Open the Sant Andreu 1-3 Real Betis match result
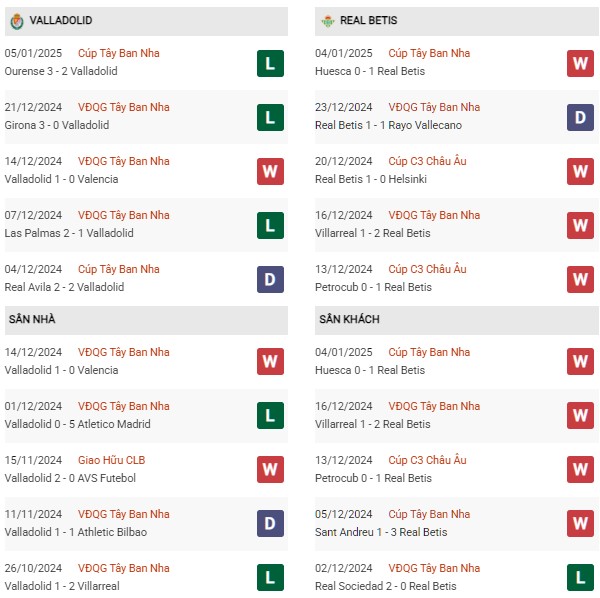600x598 pixels. pos(381,532)
